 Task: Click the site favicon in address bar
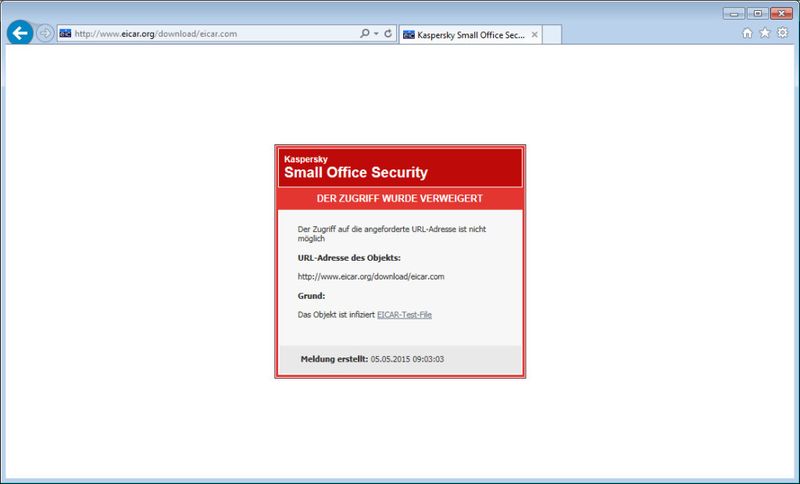65,34
